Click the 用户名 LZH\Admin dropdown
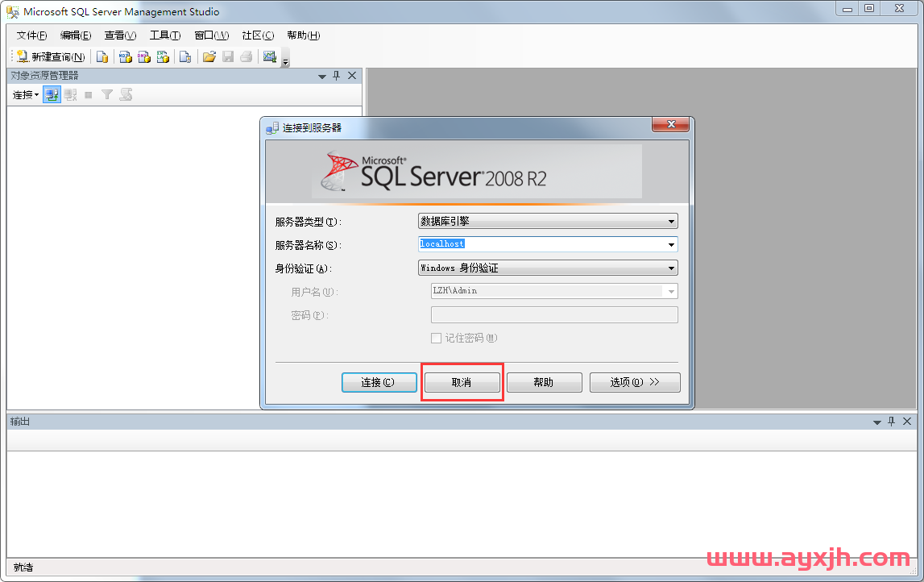 coord(554,291)
